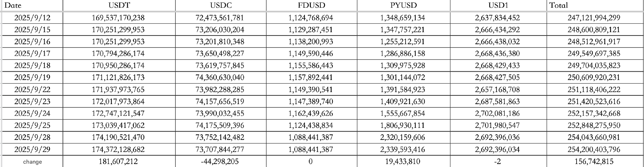Select the PYUSD column header
Image resolution: width=644 pixels, height=167 pixels.
click(x=403, y=5)
